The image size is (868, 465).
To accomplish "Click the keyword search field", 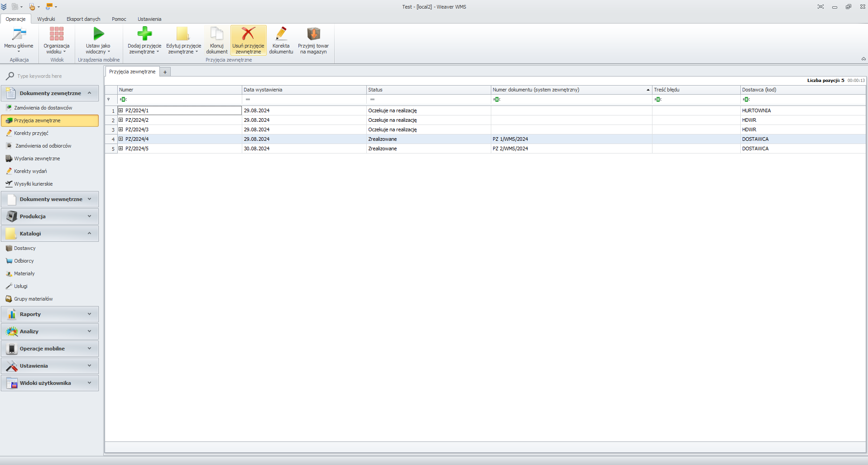I will (x=54, y=76).
